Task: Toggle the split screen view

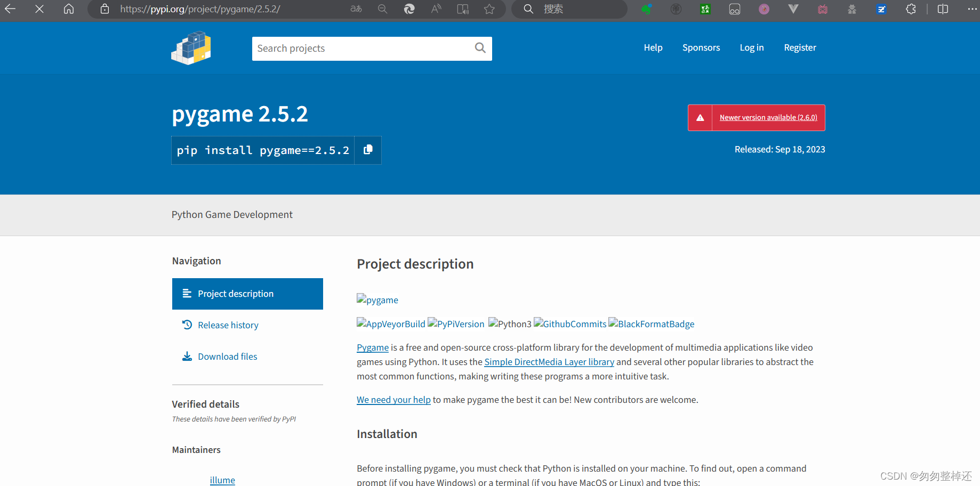Action: (943, 9)
